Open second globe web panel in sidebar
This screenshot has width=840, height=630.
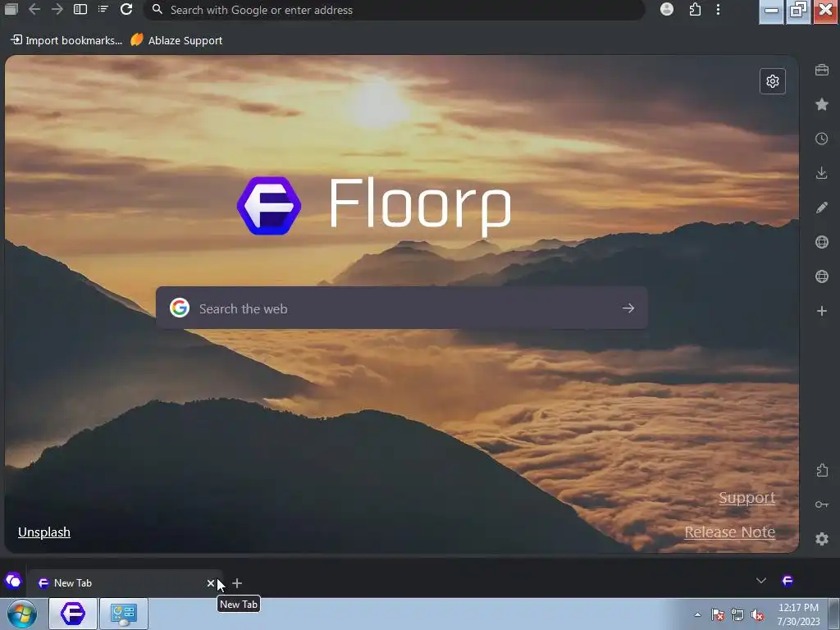pyautogui.click(x=822, y=276)
